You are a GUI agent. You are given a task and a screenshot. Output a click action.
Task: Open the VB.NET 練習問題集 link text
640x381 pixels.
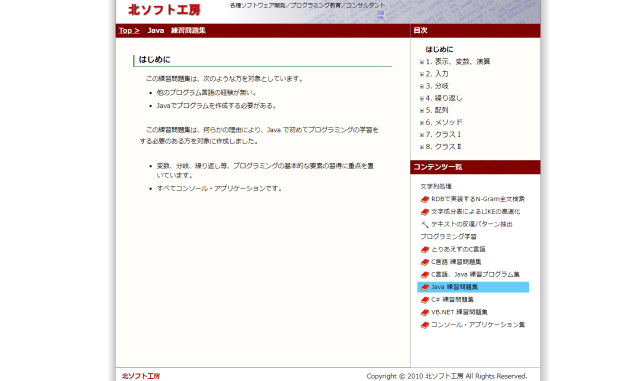(x=459, y=312)
